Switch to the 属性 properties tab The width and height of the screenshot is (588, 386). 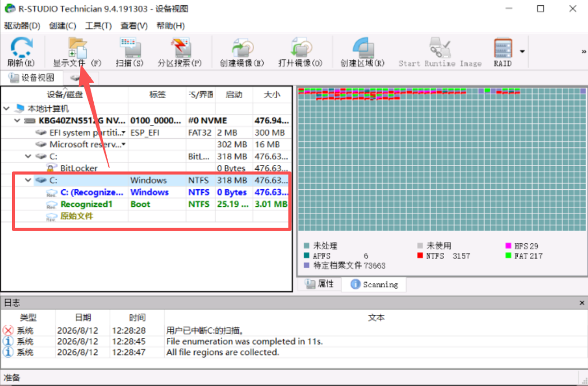pyautogui.click(x=319, y=284)
